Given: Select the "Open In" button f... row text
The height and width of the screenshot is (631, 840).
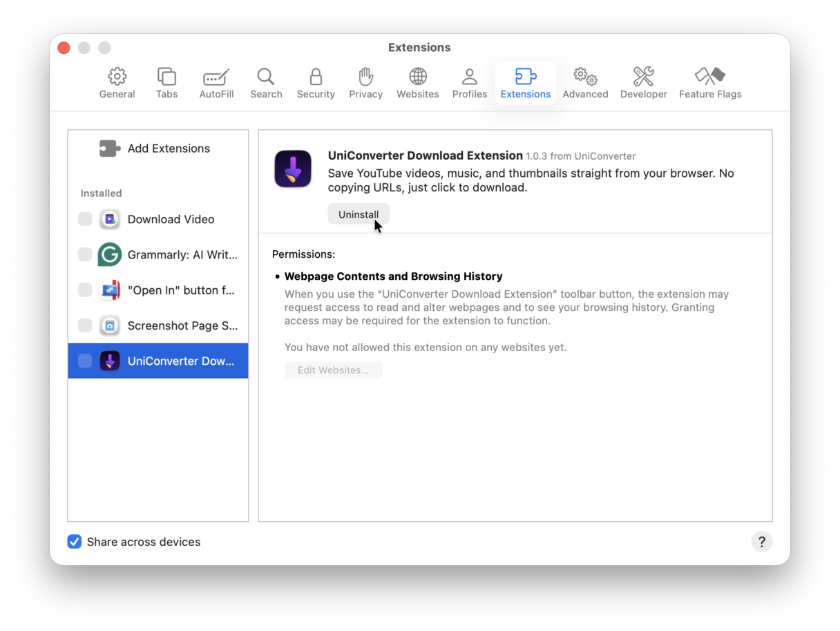Looking at the screenshot, I should 181,290.
